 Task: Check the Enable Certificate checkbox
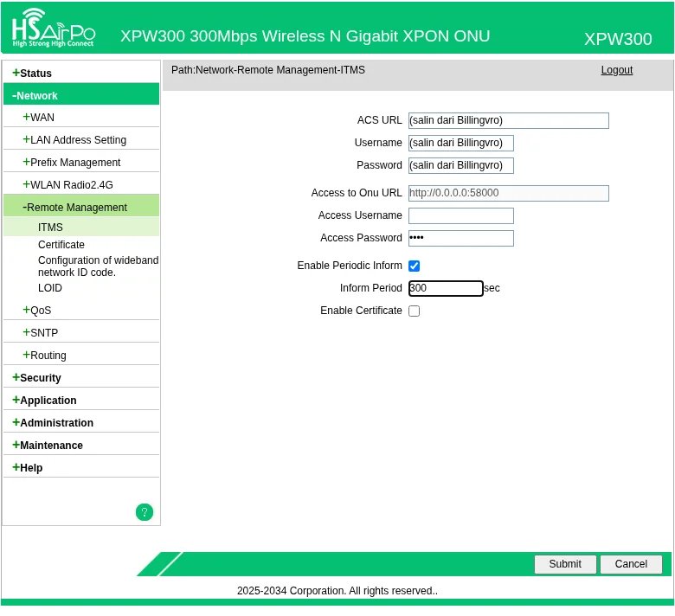[415, 311]
